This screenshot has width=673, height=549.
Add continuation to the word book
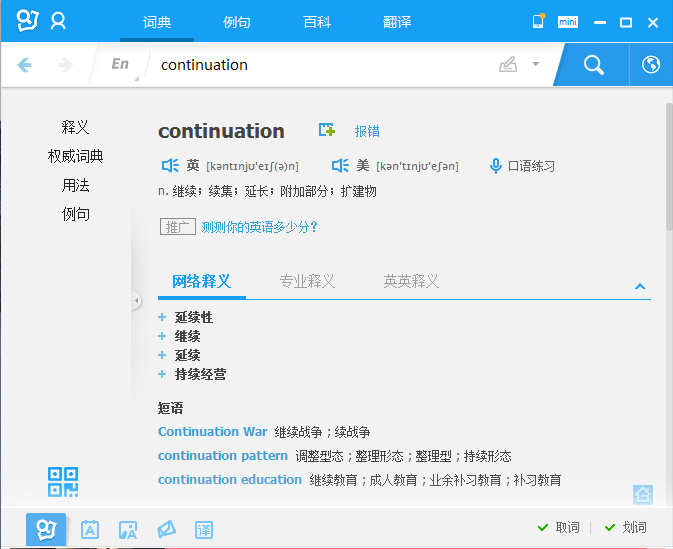click(327, 130)
